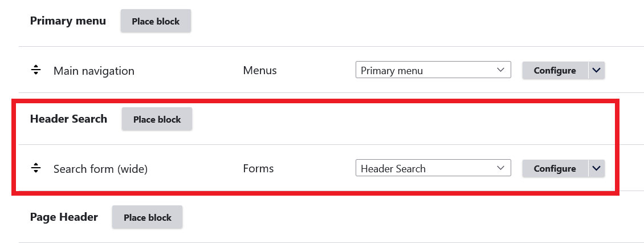The height and width of the screenshot is (243, 644).
Task: Select the Main navigation block name
Action: pyautogui.click(x=94, y=71)
